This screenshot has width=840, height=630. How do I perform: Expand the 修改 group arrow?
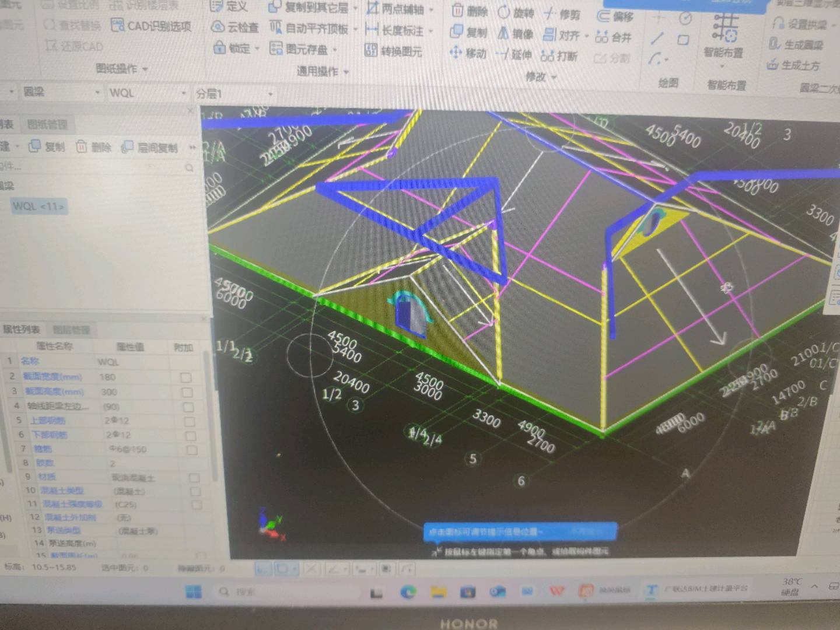(554, 76)
